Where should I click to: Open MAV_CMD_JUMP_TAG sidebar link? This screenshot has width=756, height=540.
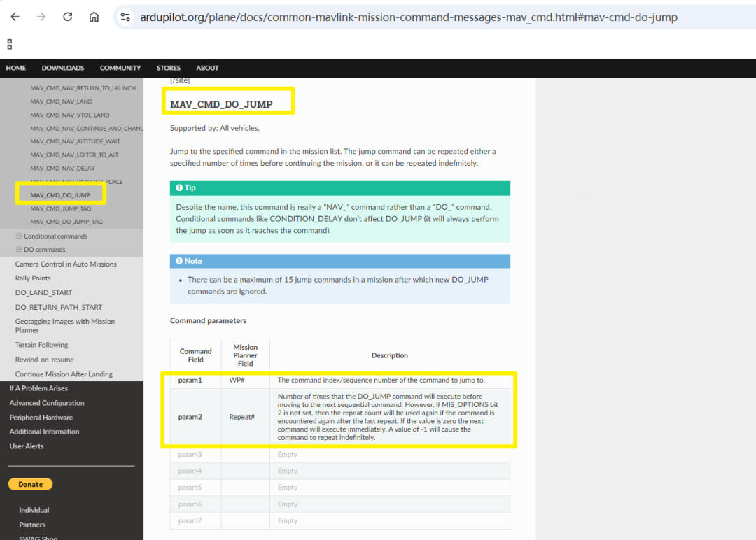pos(61,208)
